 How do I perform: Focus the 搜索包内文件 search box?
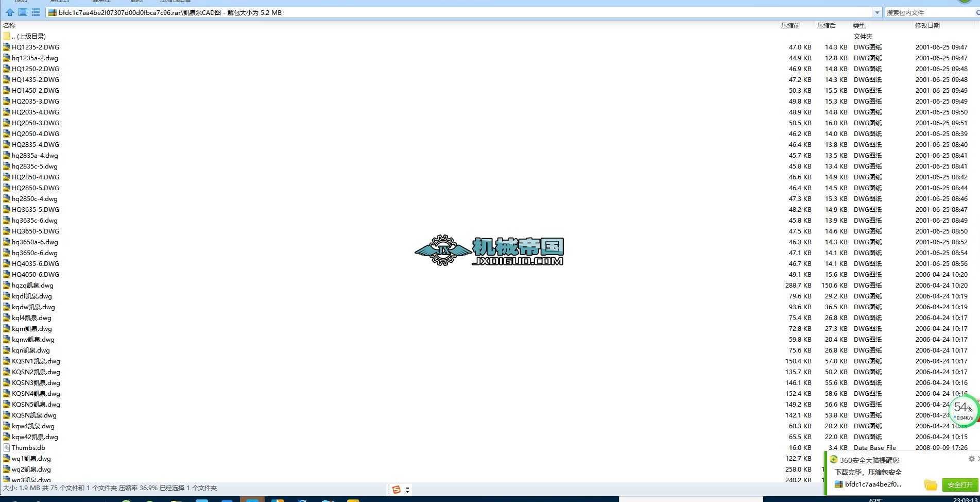(x=930, y=12)
